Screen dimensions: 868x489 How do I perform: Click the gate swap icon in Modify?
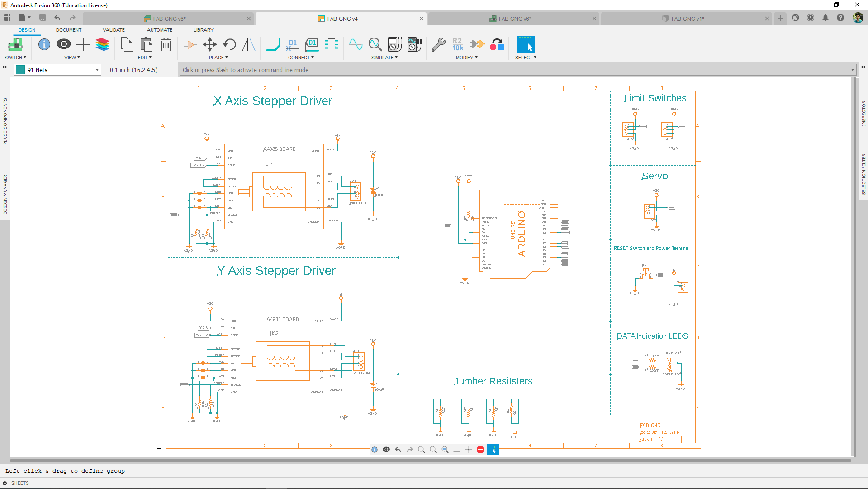tap(477, 44)
